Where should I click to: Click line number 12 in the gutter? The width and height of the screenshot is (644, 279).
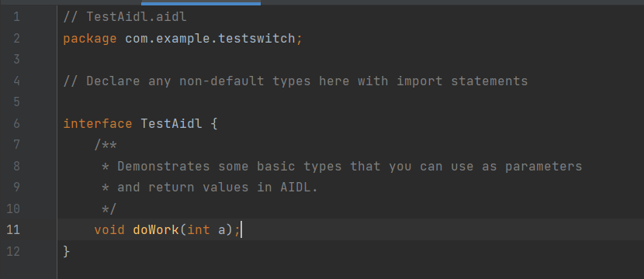pos(13,251)
